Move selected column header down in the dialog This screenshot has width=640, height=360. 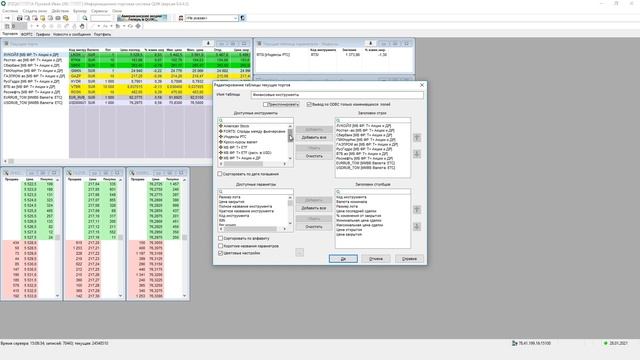coord(417,226)
